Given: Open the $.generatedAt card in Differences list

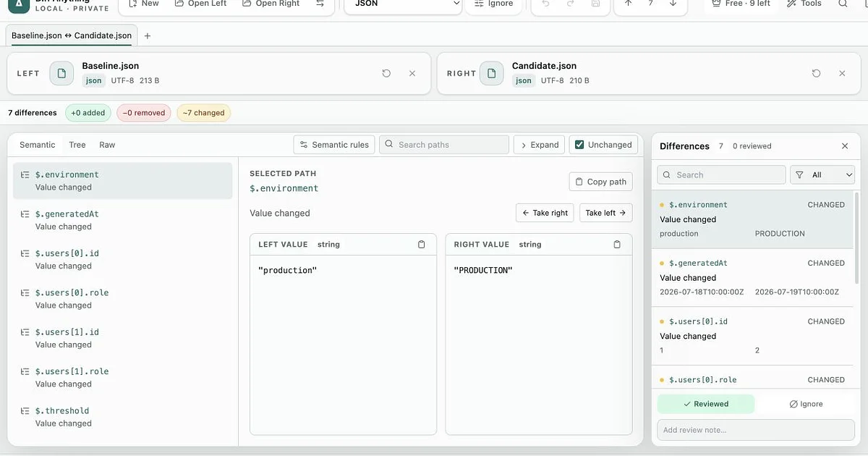Looking at the screenshot, I should point(752,278).
